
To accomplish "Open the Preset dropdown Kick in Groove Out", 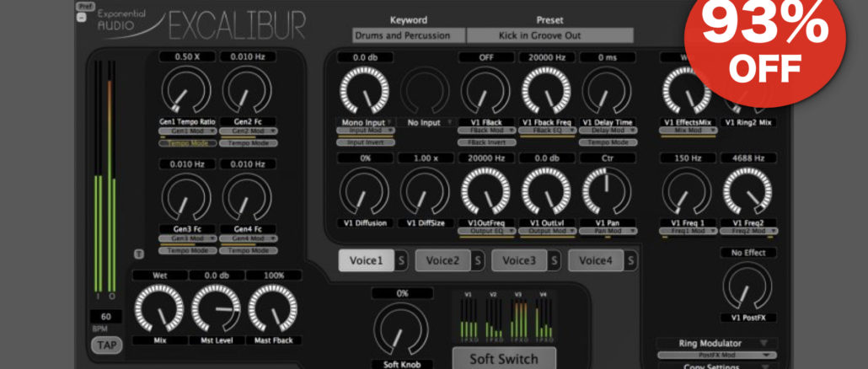I will click(x=549, y=35).
